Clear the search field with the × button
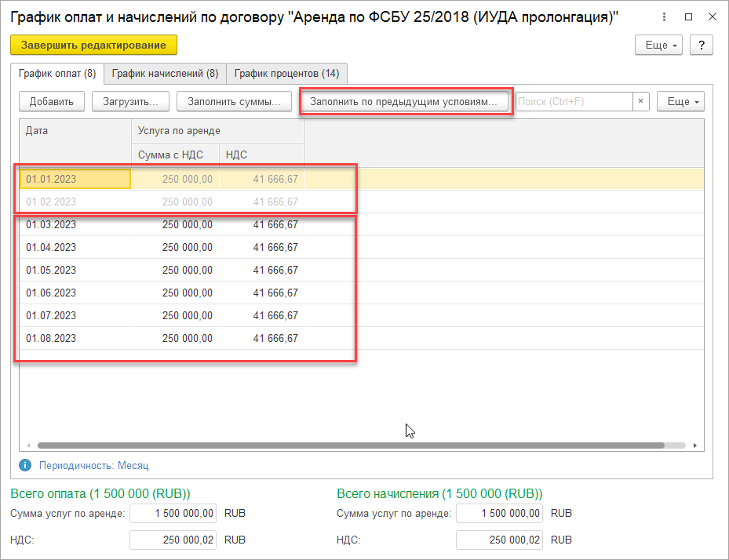Viewport: 729px width, 560px height. pos(641,101)
